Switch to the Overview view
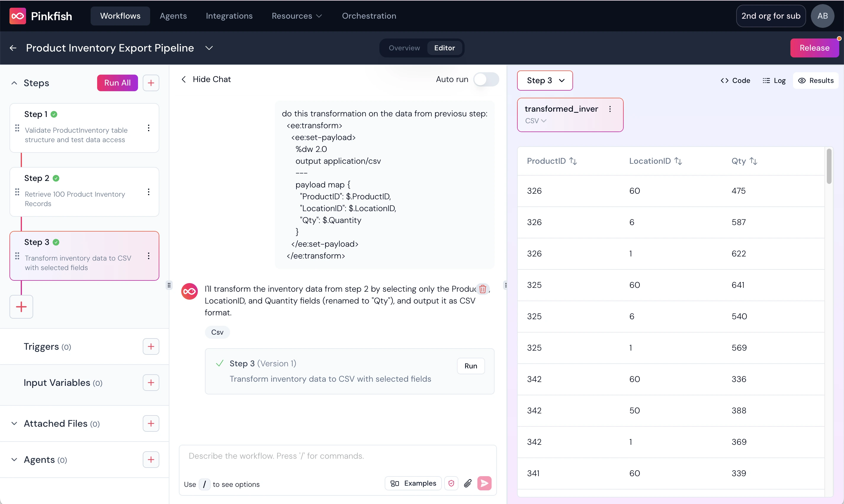 tap(404, 48)
